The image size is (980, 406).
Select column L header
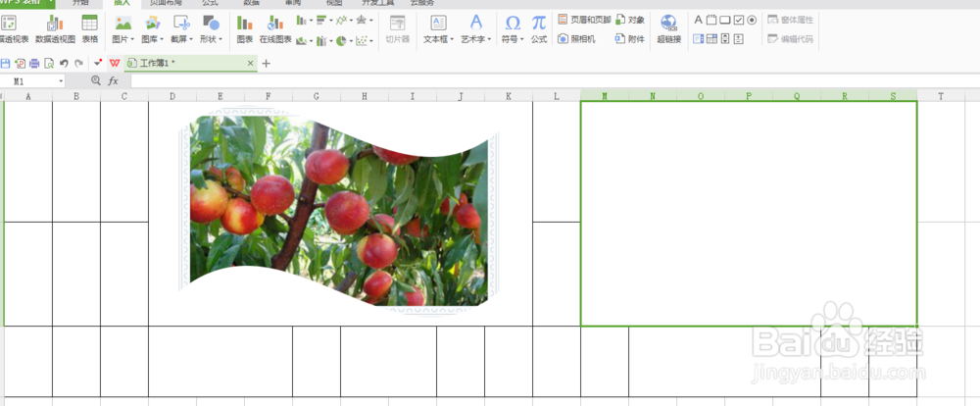pos(557,96)
